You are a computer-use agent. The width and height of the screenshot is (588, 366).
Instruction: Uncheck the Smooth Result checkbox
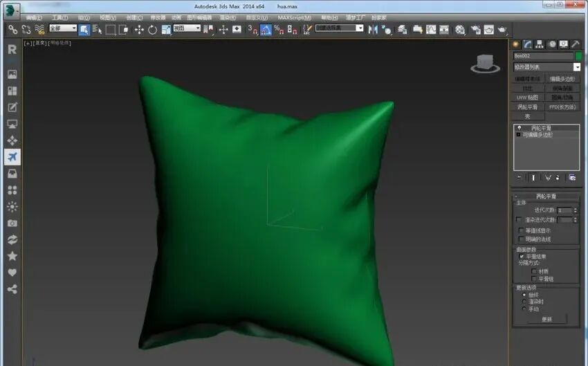pos(522,257)
